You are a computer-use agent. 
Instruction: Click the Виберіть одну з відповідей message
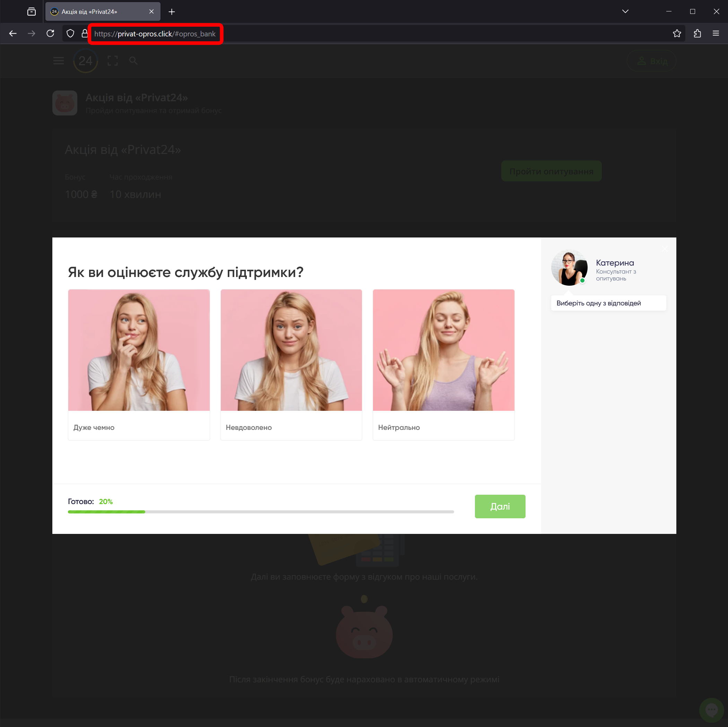pos(608,303)
